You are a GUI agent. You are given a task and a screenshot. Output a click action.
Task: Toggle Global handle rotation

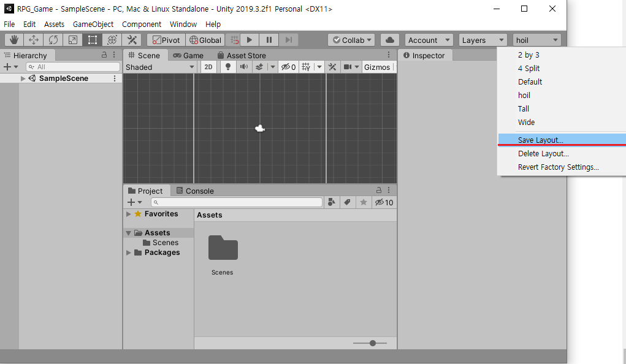(205, 40)
